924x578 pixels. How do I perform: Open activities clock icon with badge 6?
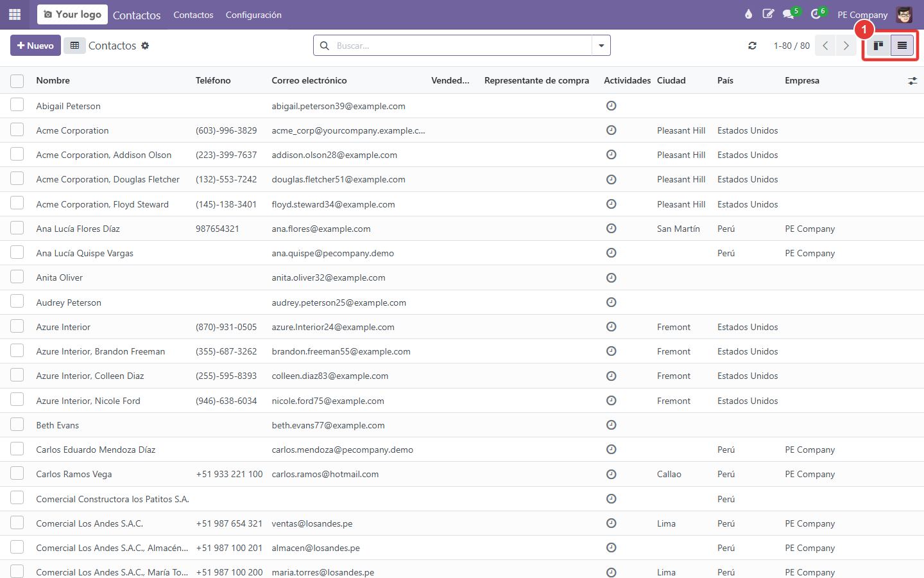coord(816,14)
